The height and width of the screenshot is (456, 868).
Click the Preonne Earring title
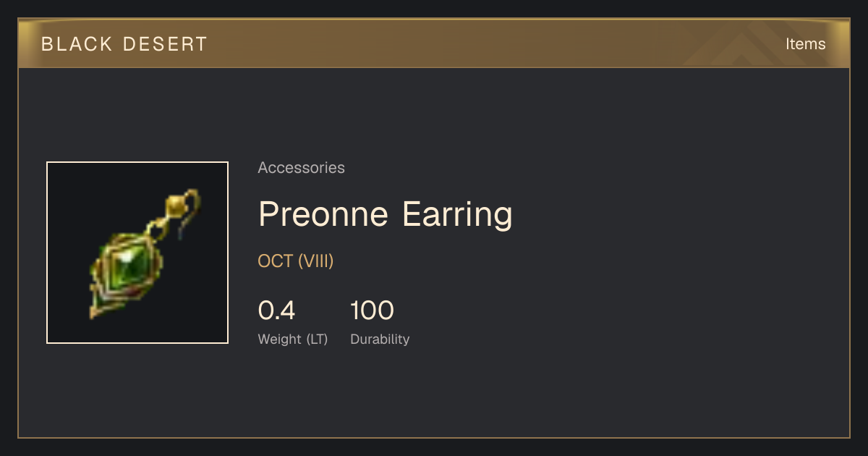[386, 214]
